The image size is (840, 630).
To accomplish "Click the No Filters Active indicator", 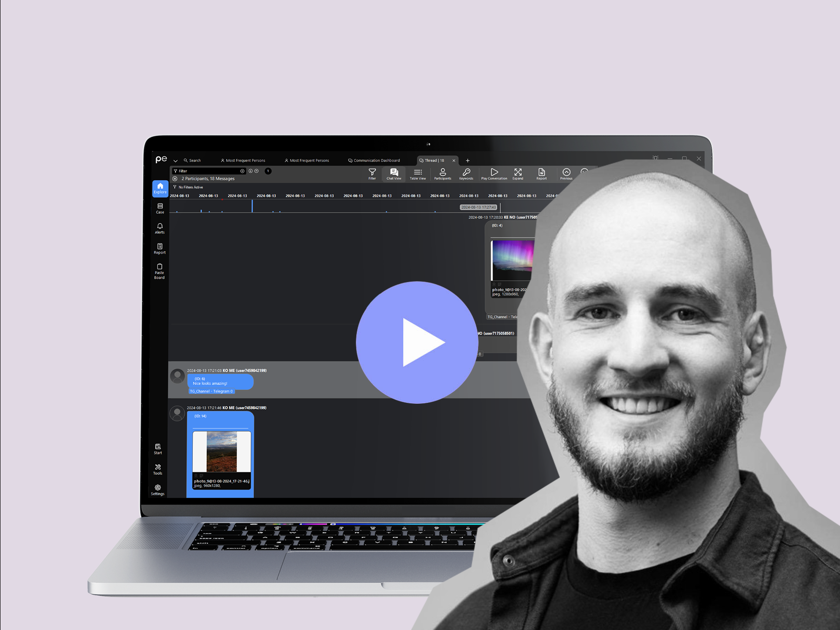I will 188,187.
